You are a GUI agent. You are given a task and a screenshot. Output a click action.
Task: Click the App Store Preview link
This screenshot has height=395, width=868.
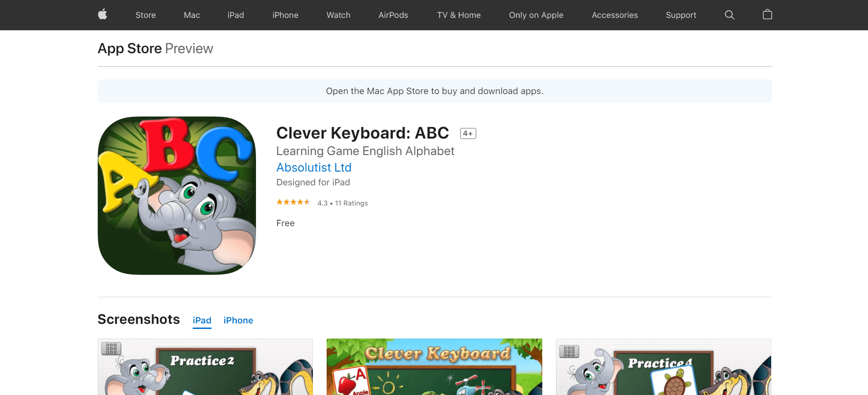[x=130, y=48]
